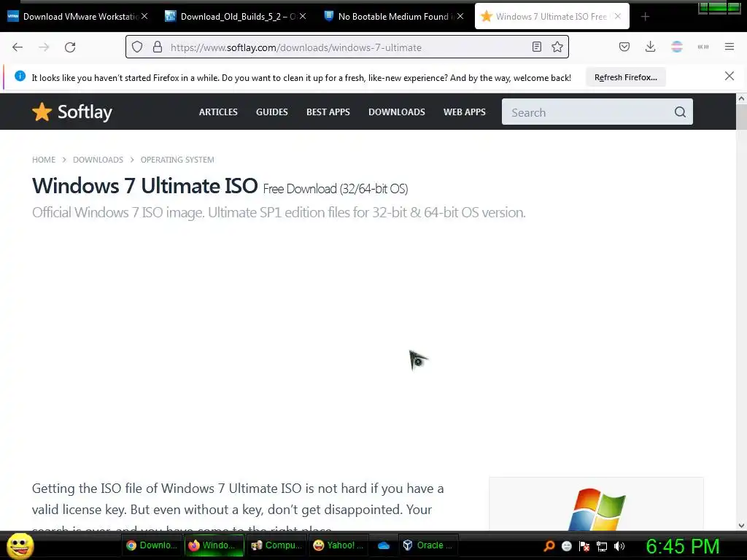747x560 pixels.
Task: Click the tray magnifier search icon
Action: [x=549, y=546]
